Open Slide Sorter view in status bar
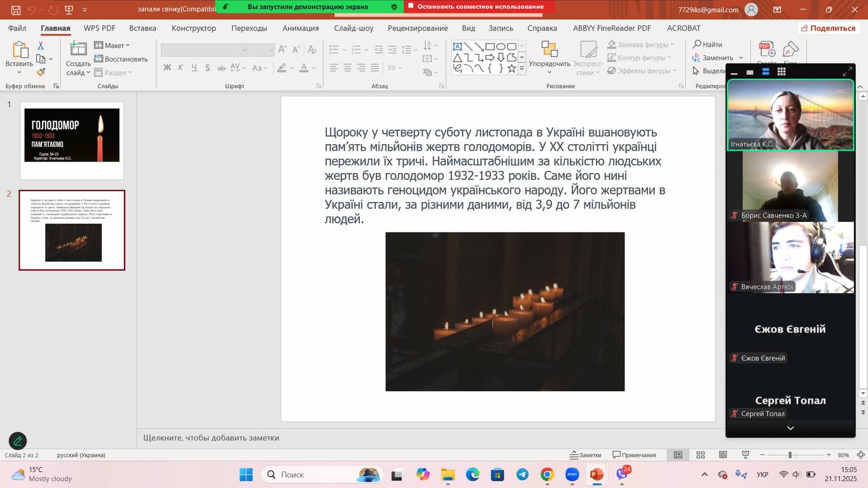The image size is (868, 488). click(x=700, y=455)
